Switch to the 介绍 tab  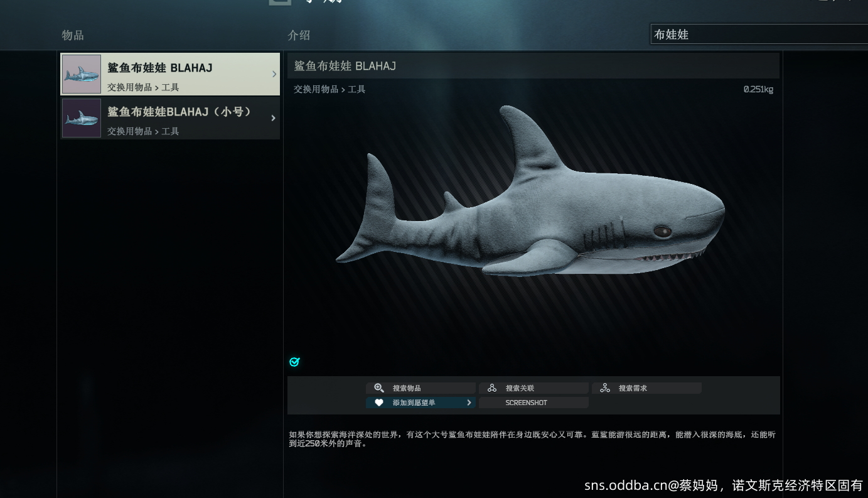(299, 35)
